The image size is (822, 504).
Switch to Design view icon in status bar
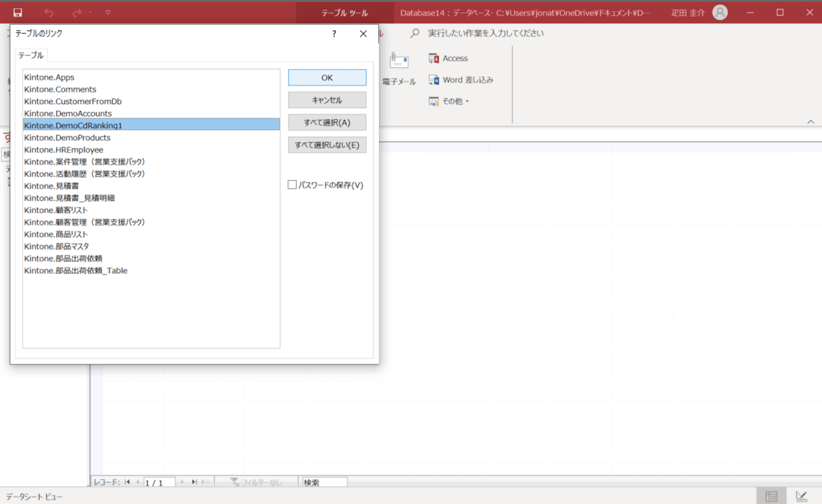pyautogui.click(x=801, y=496)
